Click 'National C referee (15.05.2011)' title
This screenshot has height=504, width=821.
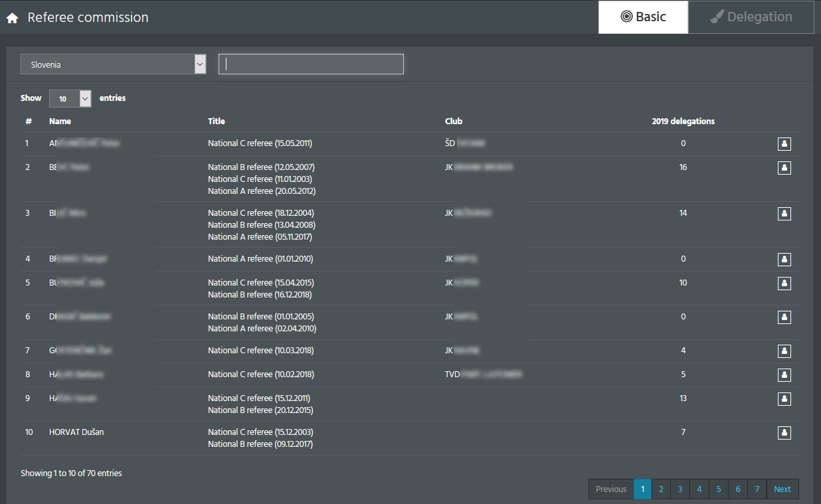pyautogui.click(x=260, y=143)
